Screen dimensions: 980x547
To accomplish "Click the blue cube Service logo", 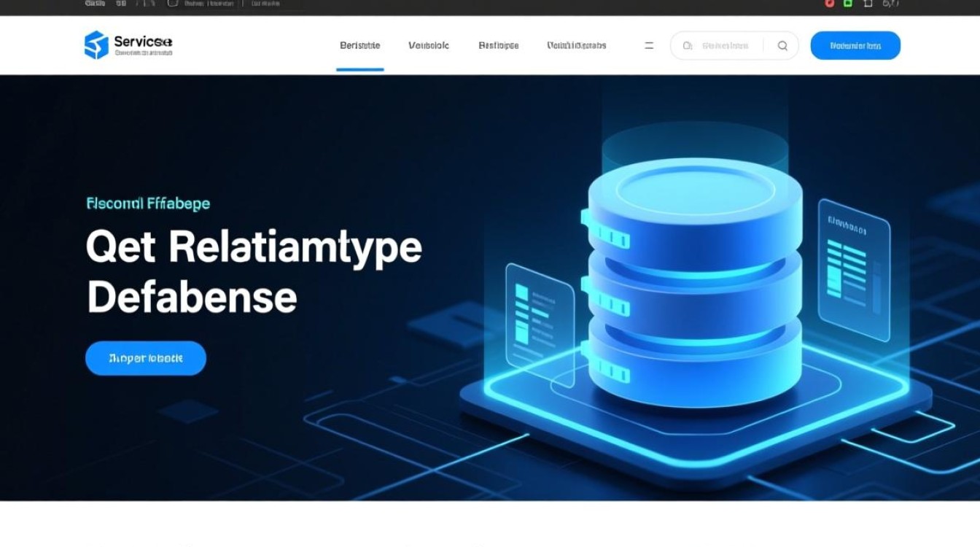I will (x=96, y=45).
